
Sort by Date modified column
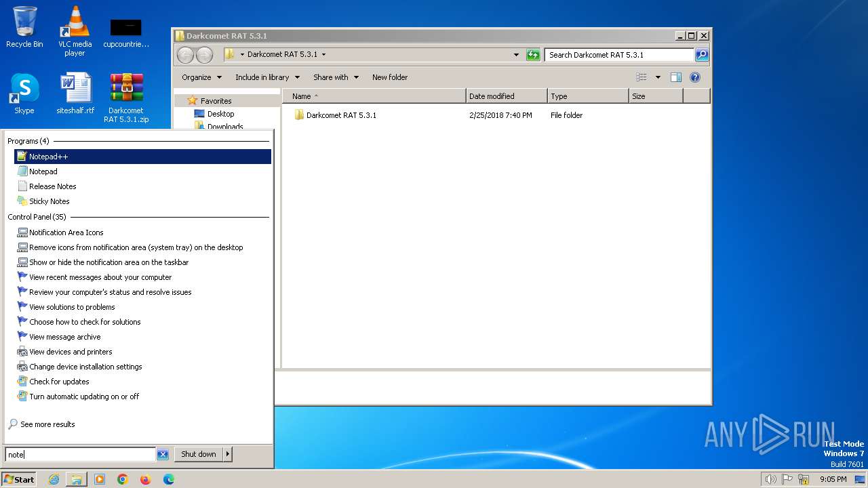tap(507, 96)
